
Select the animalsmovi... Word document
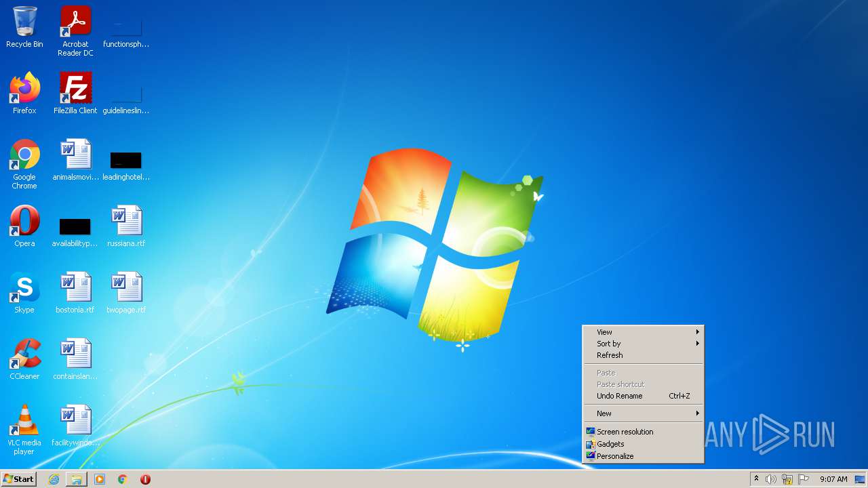tap(75, 160)
